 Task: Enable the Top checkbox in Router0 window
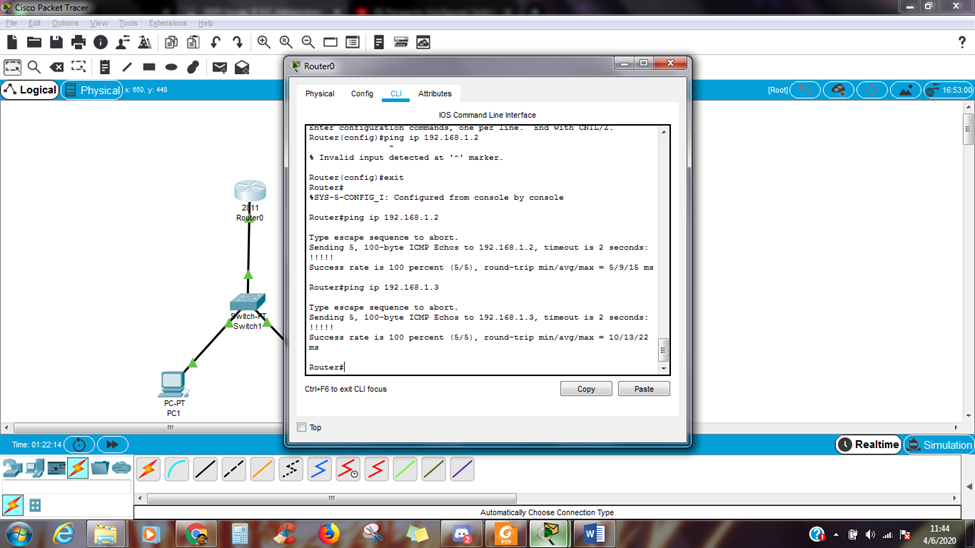pos(302,427)
